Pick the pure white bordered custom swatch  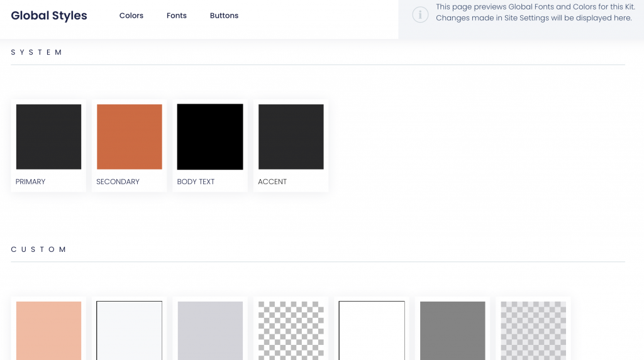tap(372, 331)
